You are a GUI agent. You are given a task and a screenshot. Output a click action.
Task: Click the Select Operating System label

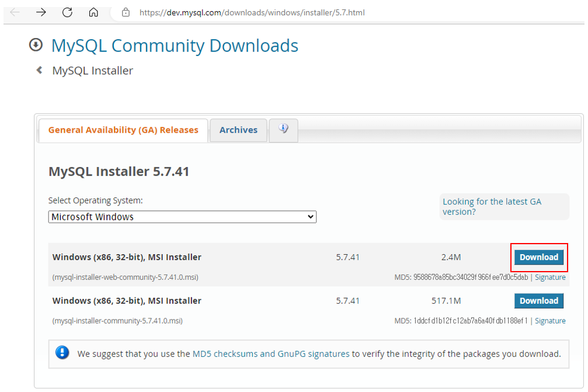[x=96, y=201]
